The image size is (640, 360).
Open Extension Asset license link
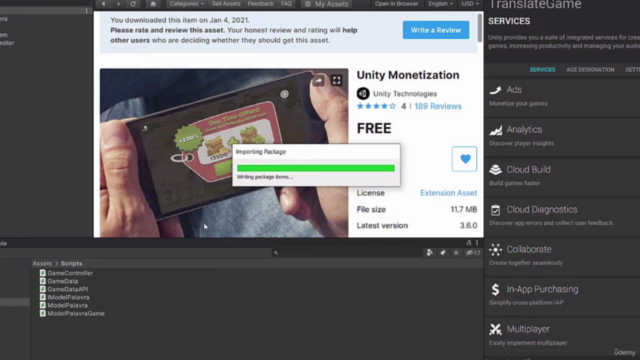(449, 193)
